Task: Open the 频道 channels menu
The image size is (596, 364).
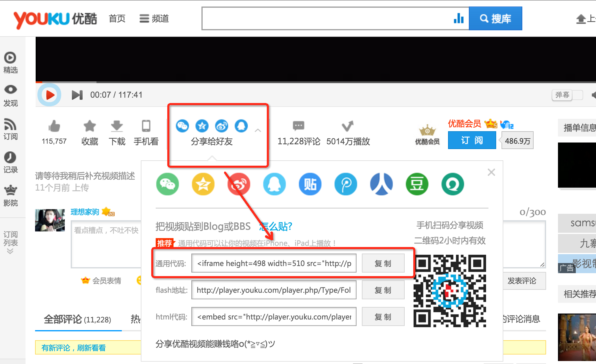Action: pos(154,19)
